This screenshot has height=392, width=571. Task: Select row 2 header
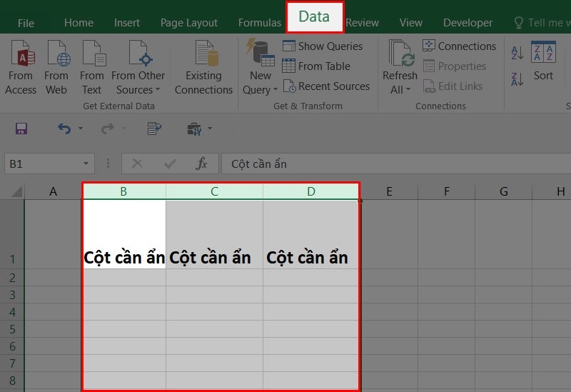click(12, 278)
